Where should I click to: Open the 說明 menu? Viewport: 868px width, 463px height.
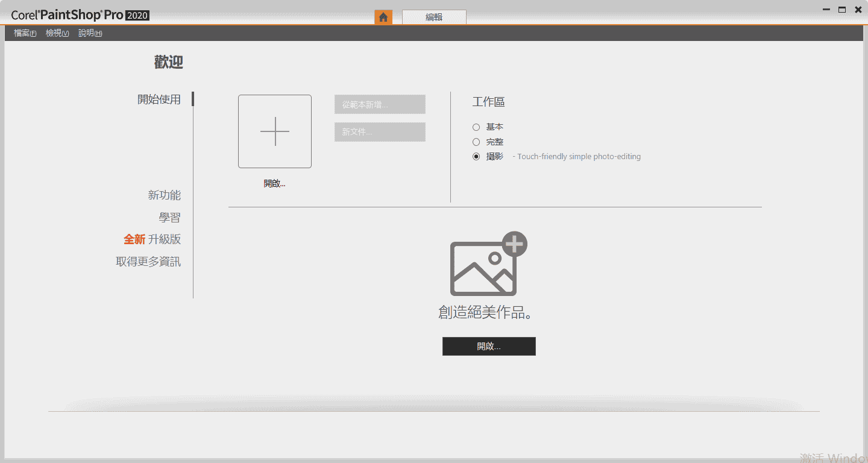pyautogui.click(x=90, y=33)
